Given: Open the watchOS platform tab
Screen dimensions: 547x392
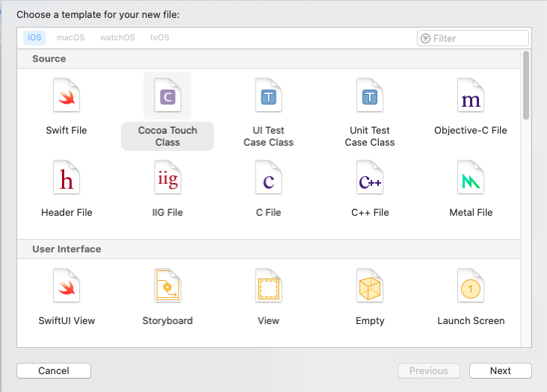Looking at the screenshot, I should [117, 37].
